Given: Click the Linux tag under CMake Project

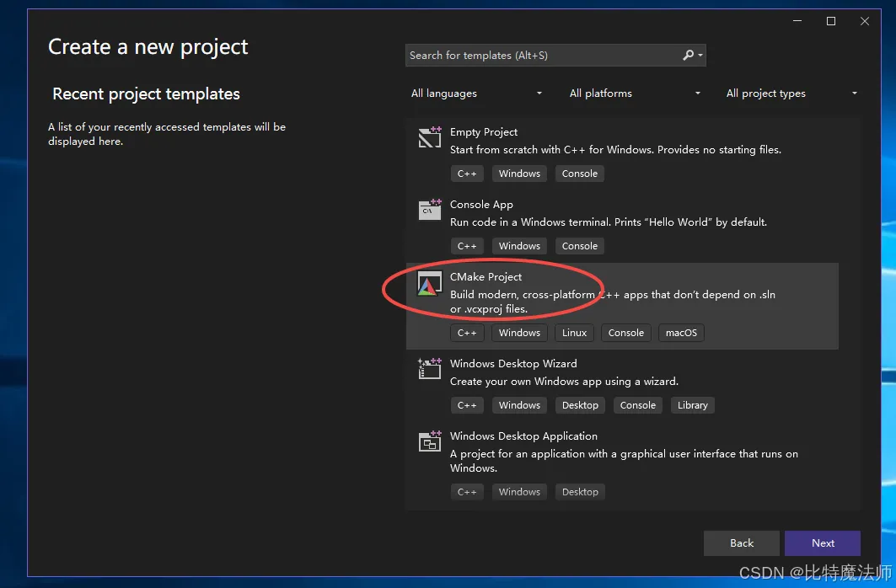Looking at the screenshot, I should (574, 333).
